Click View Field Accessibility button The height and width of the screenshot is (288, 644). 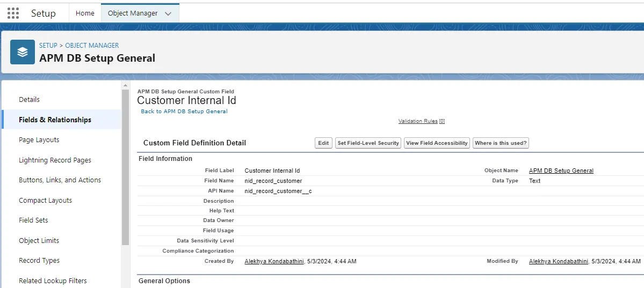tap(437, 143)
